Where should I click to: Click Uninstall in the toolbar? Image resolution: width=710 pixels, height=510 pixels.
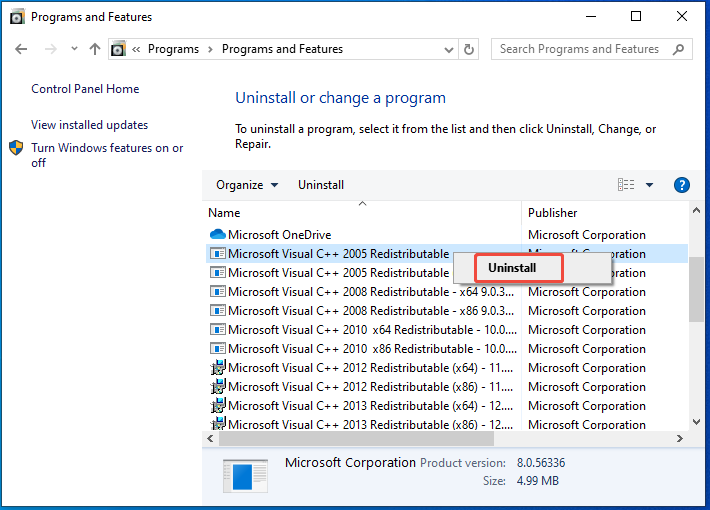[x=321, y=185]
